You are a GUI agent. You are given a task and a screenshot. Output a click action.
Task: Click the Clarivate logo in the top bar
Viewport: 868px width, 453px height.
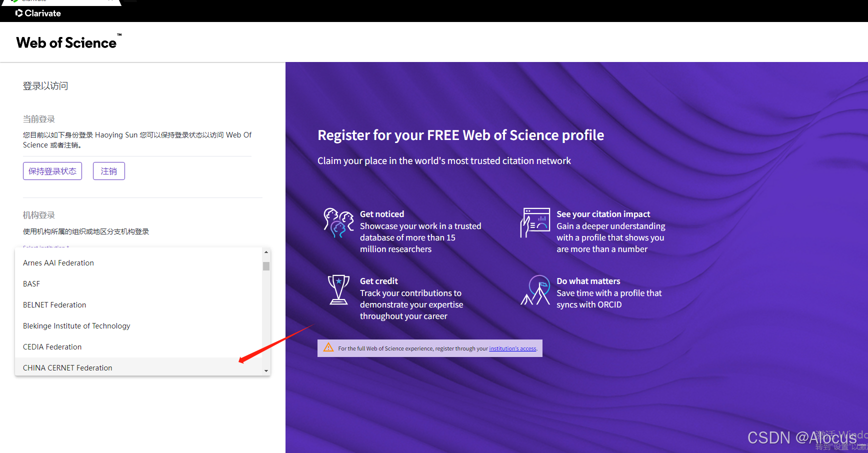click(x=38, y=13)
